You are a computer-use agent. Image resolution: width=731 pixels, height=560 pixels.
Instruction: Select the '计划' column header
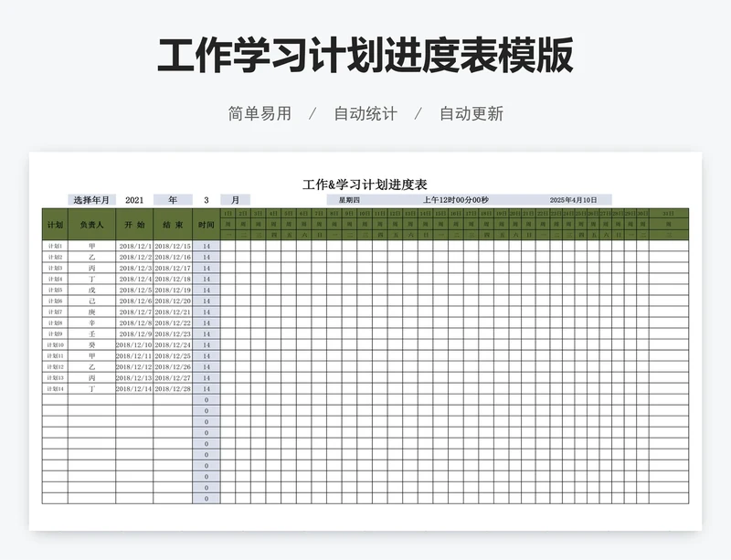click(55, 225)
